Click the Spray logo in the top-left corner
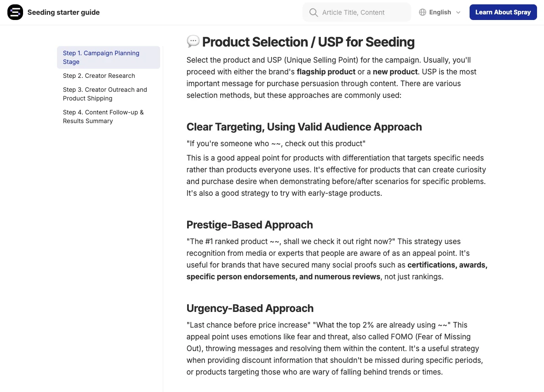The image size is (544, 392). tap(15, 12)
